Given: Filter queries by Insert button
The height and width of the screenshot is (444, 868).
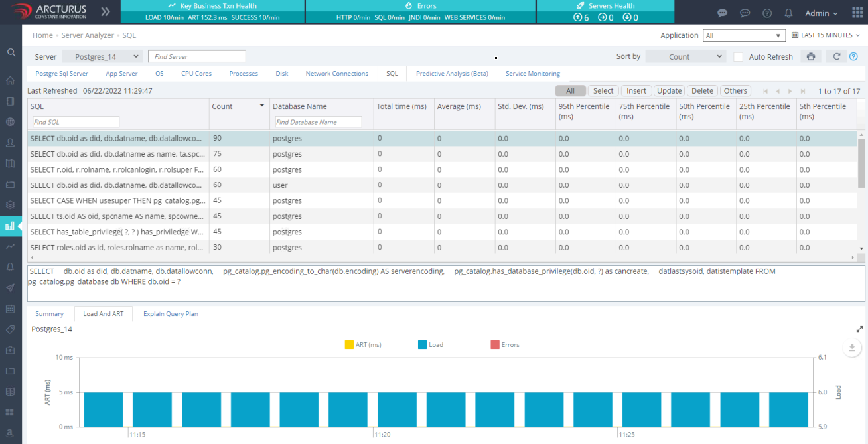Looking at the screenshot, I should [x=636, y=91].
